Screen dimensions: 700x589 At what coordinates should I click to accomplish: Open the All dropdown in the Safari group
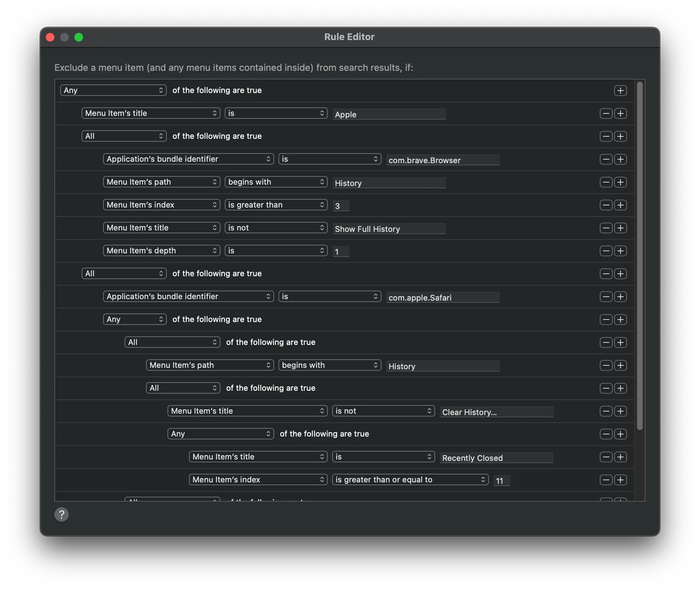tap(124, 273)
